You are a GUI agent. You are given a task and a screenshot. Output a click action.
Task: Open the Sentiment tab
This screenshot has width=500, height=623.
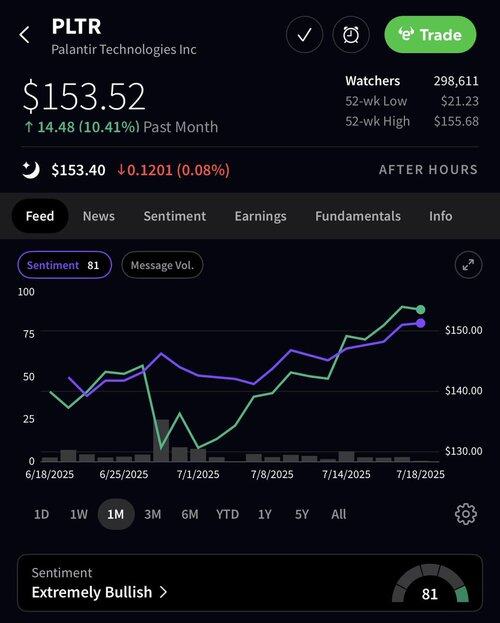click(175, 216)
